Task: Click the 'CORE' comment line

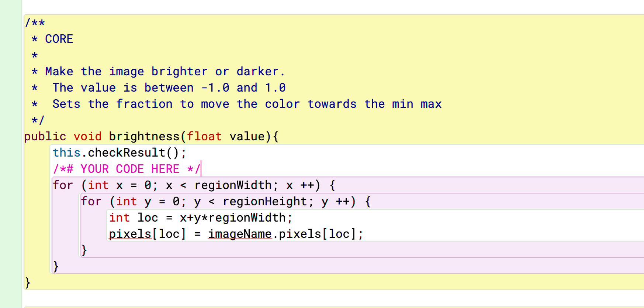Action: (52, 39)
